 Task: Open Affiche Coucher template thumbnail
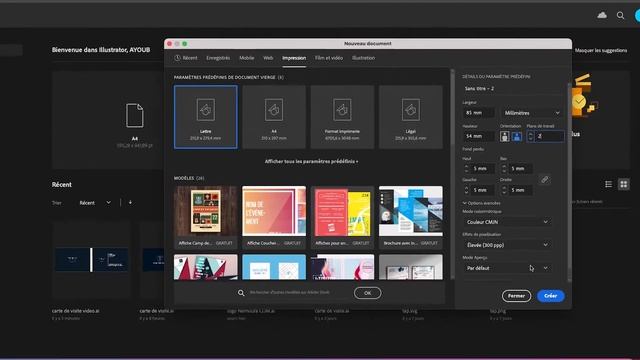[274, 211]
